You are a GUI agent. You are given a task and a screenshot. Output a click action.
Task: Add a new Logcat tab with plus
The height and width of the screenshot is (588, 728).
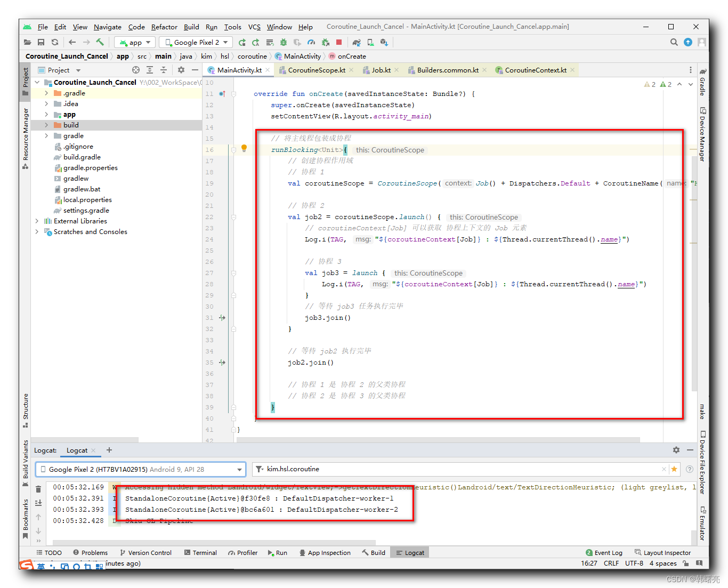(x=109, y=450)
